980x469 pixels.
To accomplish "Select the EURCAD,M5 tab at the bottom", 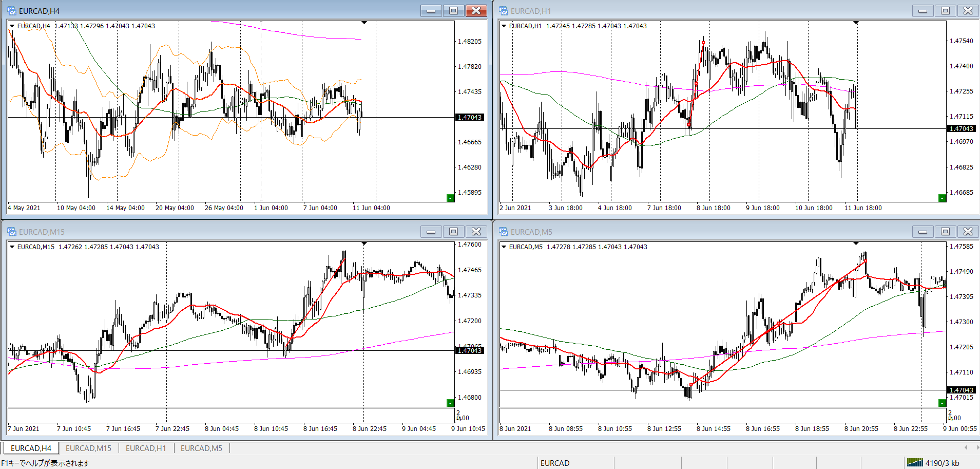I will tap(201, 448).
